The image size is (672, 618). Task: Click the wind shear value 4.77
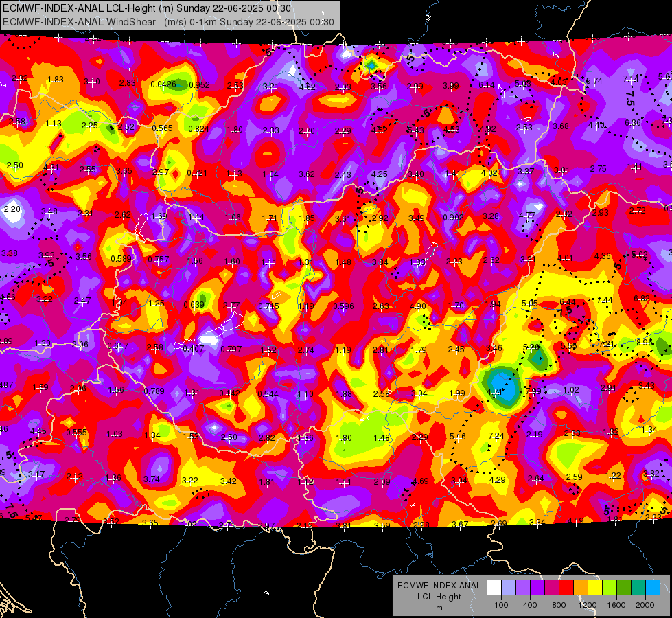click(x=527, y=215)
